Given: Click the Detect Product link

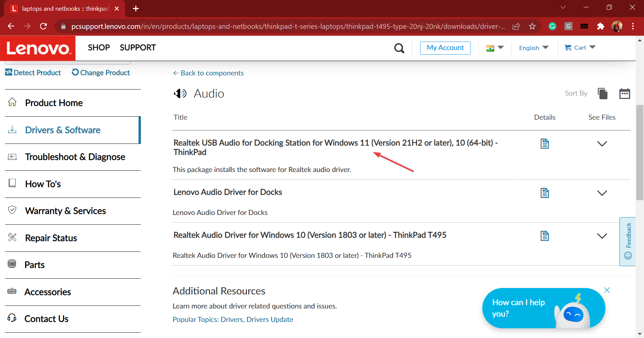Looking at the screenshot, I should tap(33, 72).
